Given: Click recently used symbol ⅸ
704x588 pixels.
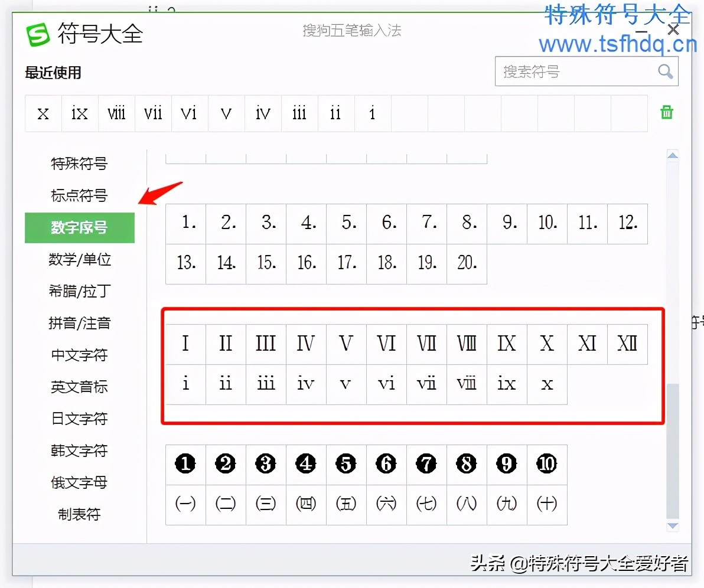Looking at the screenshot, I should pyautogui.click(x=79, y=112).
